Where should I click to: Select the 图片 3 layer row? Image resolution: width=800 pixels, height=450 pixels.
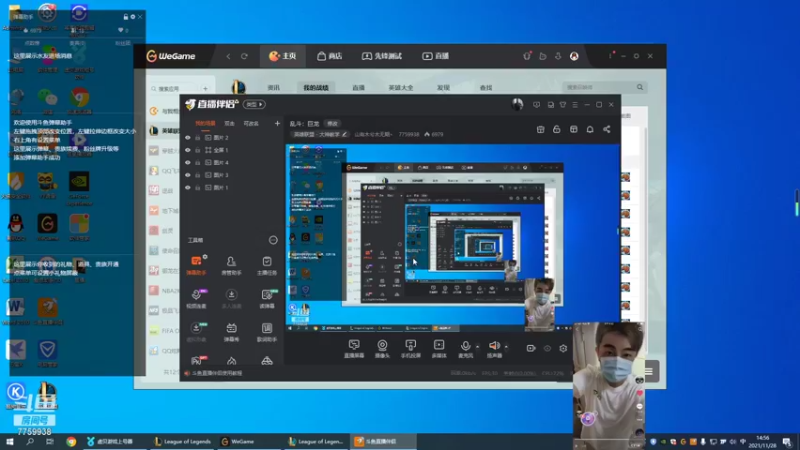pyautogui.click(x=233, y=175)
